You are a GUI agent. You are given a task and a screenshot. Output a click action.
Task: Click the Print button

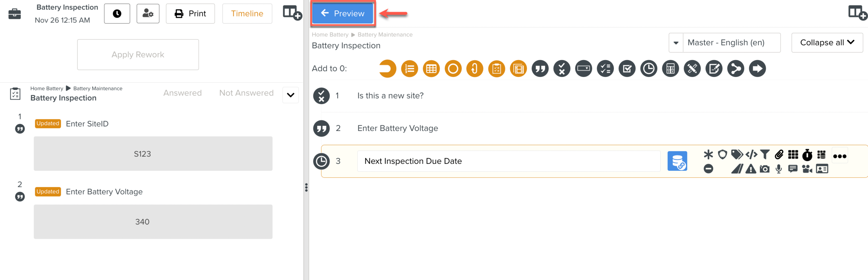pos(190,14)
